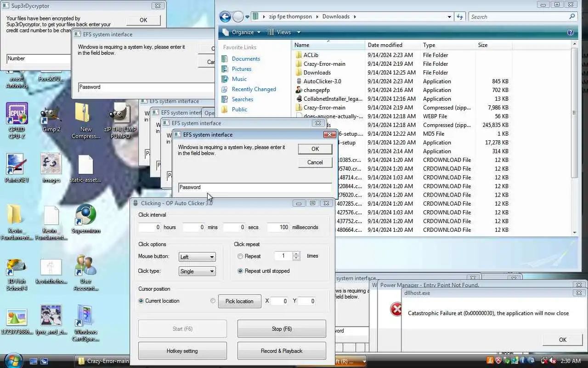Screen dimensions: 588x368
Task: Open the Hotkey setting button
Action: 182,351
